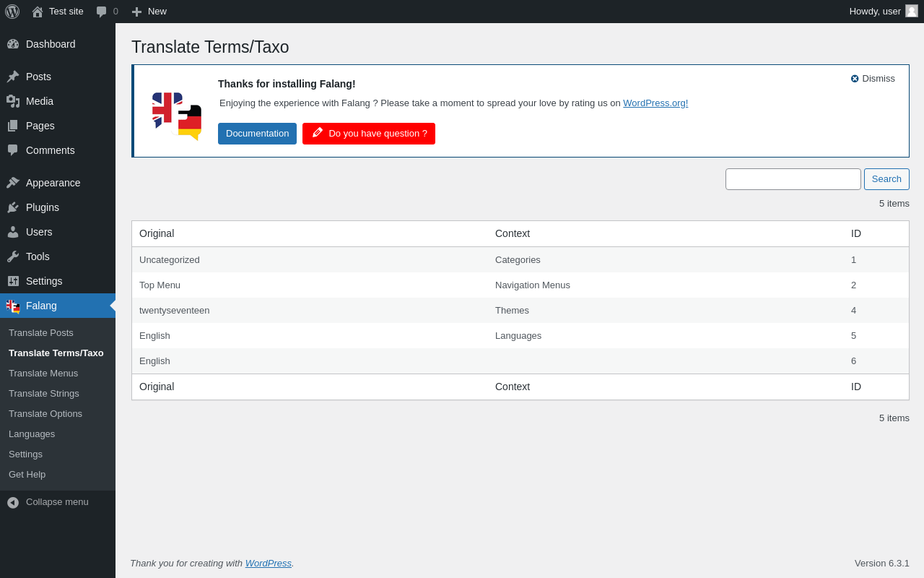Click the plus New icon

point(136,12)
